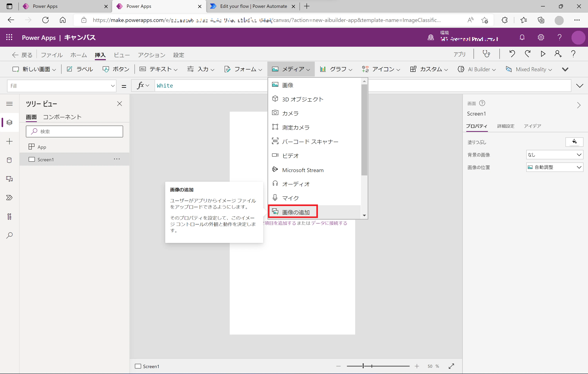Click the ラベル insert button
Image resolution: width=588 pixels, height=374 pixels.
coord(80,69)
